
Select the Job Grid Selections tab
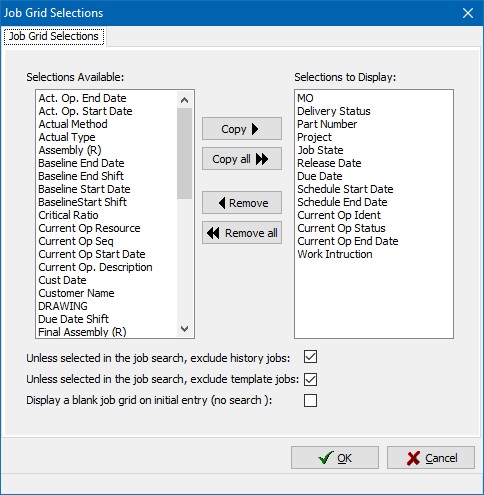pyautogui.click(x=54, y=36)
